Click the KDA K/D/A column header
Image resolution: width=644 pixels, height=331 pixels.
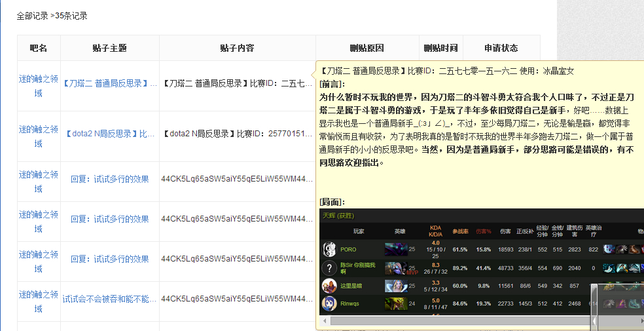435,231
